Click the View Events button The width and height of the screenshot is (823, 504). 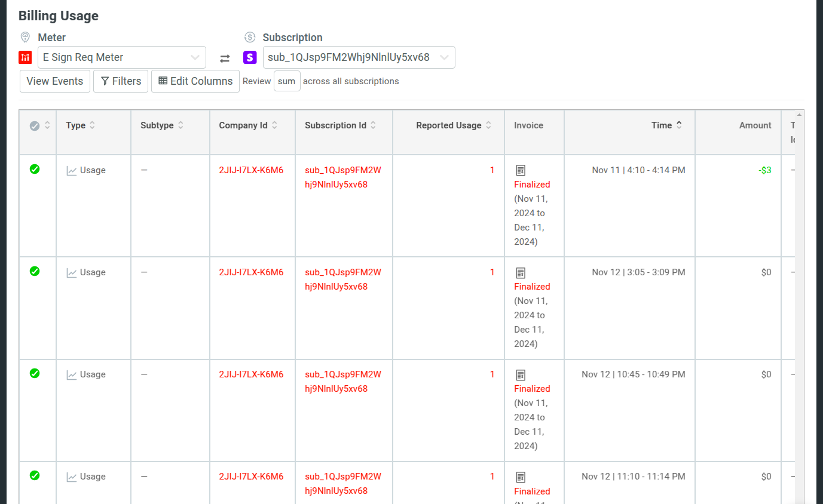click(54, 81)
